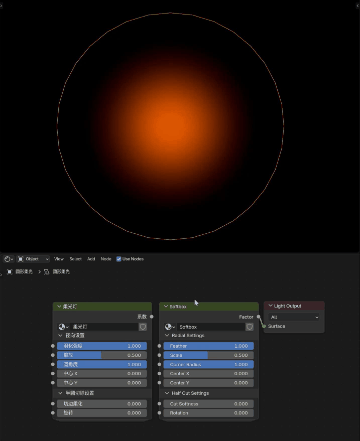Open the All target dropdown in Light Output

[294, 317]
